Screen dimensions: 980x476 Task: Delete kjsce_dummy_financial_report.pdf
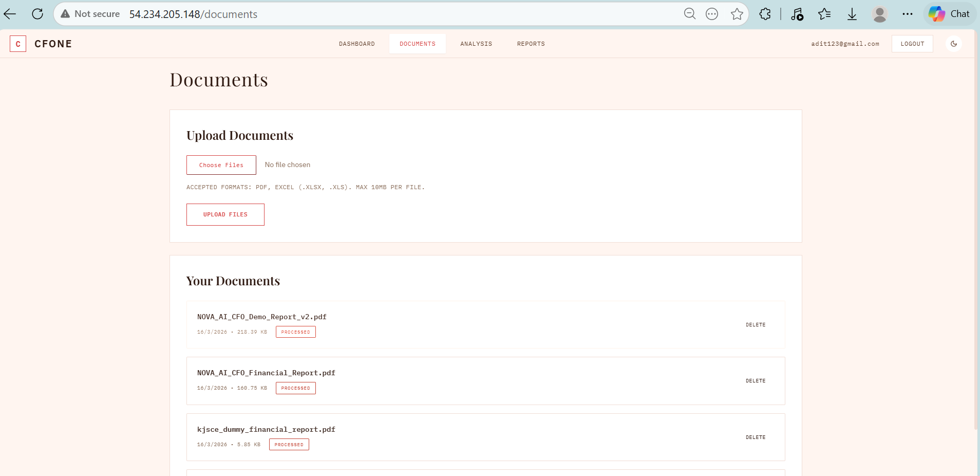(756, 437)
